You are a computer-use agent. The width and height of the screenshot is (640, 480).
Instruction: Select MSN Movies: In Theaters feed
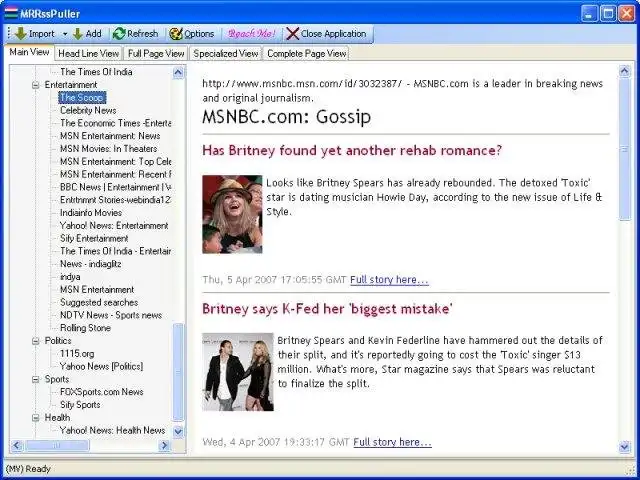coord(109,149)
